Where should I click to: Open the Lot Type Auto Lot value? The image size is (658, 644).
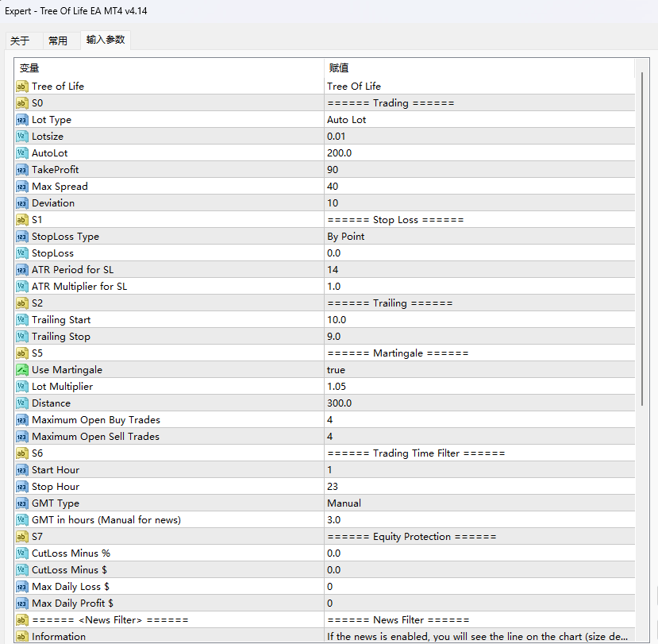[x=479, y=120]
